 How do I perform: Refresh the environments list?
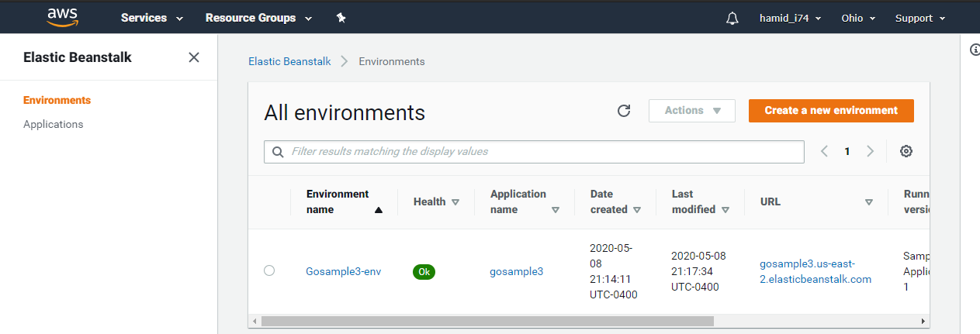pos(624,111)
